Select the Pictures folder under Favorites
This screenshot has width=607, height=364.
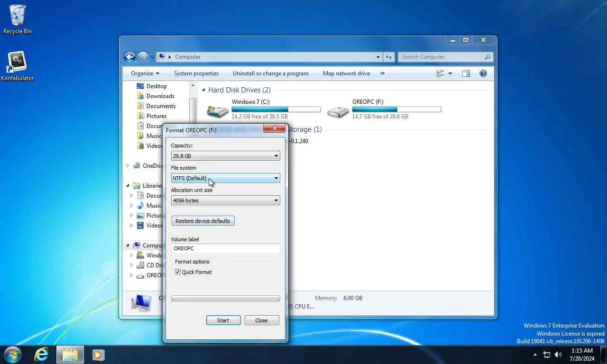156,116
